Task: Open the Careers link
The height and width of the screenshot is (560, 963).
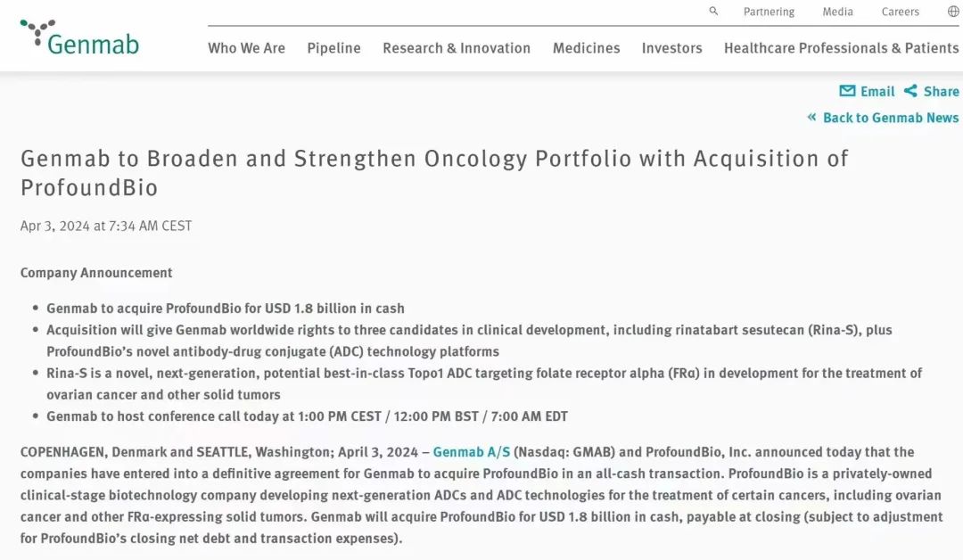Action: pos(900,12)
